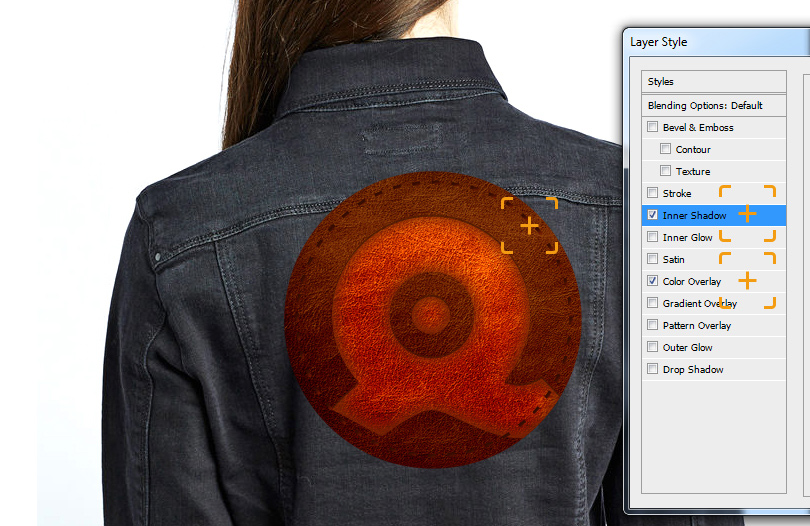Turn on the Drop Shadow checkbox
Image resolution: width=810 pixels, height=526 pixels.
[x=652, y=368]
